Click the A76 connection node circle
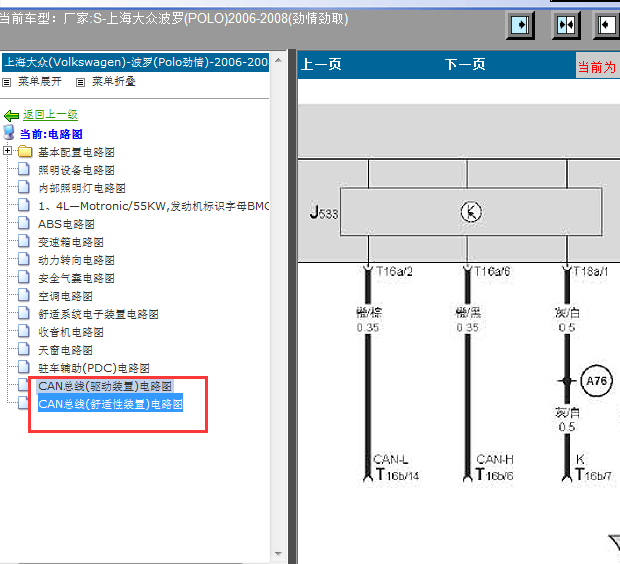620x564 pixels. [596, 381]
